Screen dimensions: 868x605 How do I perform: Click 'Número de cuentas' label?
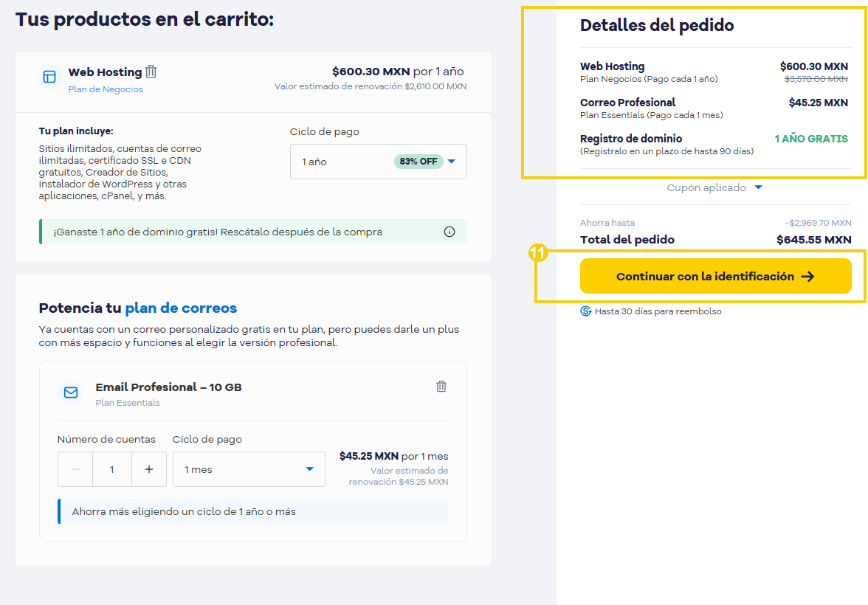(x=106, y=440)
